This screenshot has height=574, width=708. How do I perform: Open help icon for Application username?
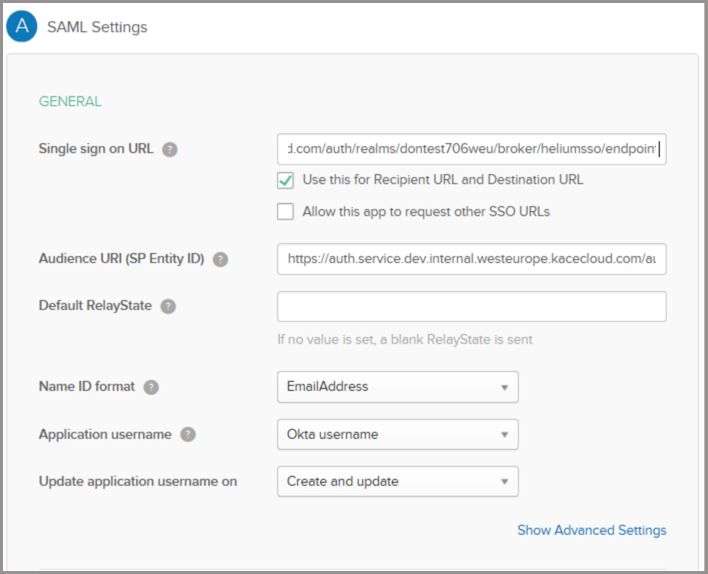click(x=188, y=435)
